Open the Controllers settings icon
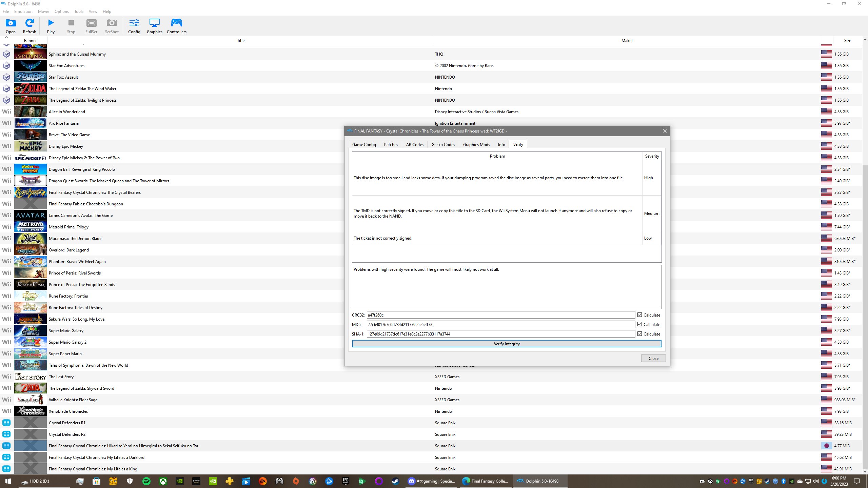The image size is (868, 488). pos(177,26)
